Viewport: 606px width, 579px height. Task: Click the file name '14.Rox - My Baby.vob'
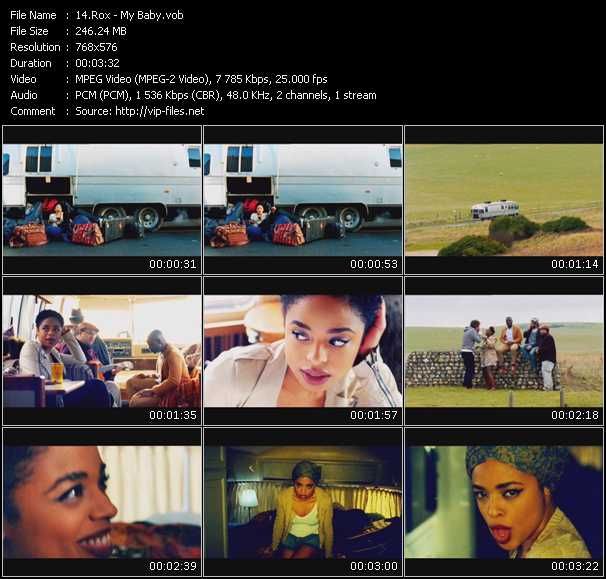pyautogui.click(x=129, y=15)
